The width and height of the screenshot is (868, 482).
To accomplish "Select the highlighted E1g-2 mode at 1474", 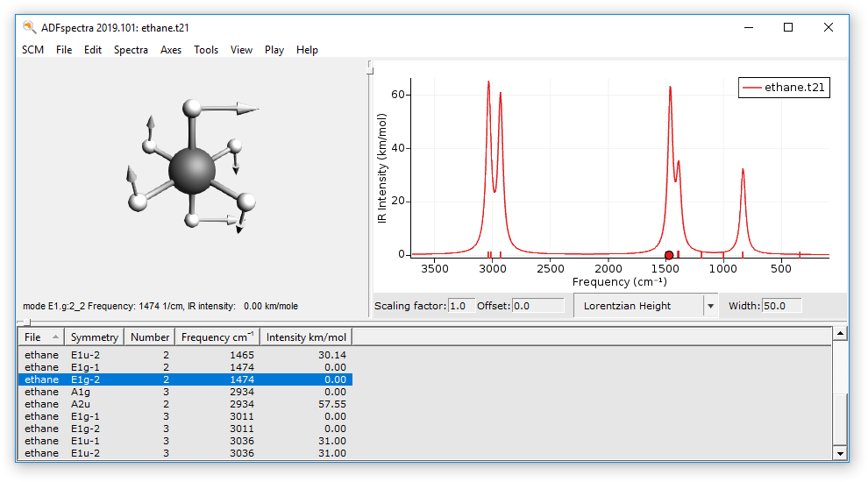I will point(186,379).
